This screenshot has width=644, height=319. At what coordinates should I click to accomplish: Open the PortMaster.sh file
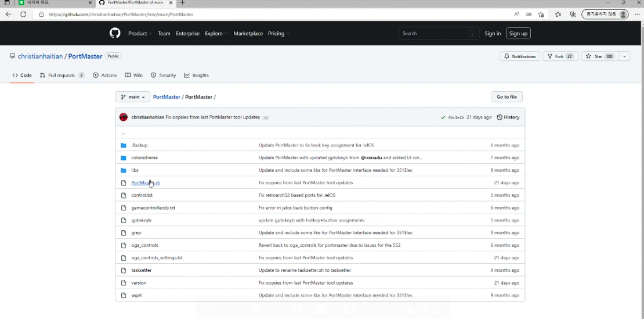[x=146, y=182]
